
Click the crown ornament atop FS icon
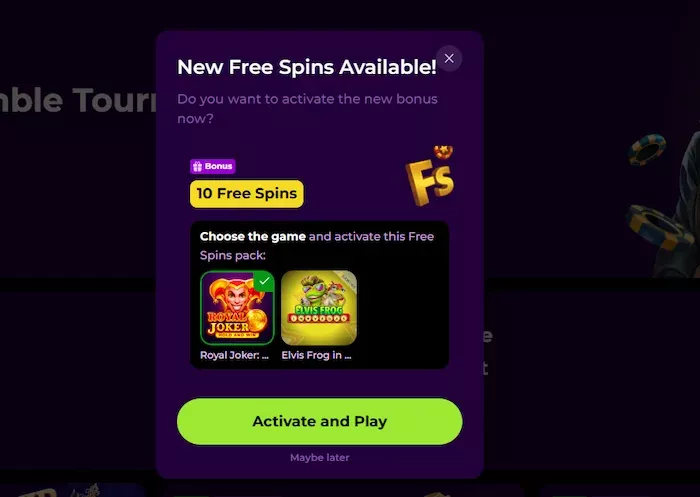(443, 152)
